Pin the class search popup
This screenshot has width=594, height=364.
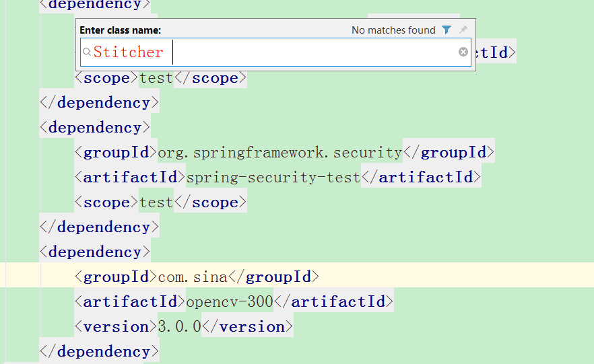coord(463,30)
